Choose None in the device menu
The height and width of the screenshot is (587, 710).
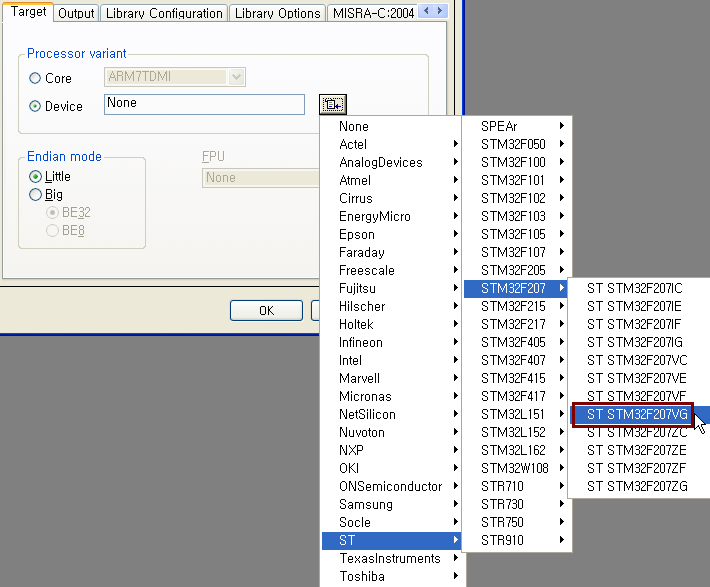click(x=391, y=126)
